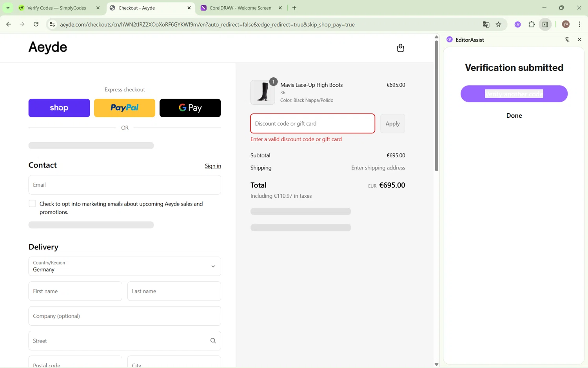Close the EditorAssist side panel
588x368 pixels.
[579, 40]
